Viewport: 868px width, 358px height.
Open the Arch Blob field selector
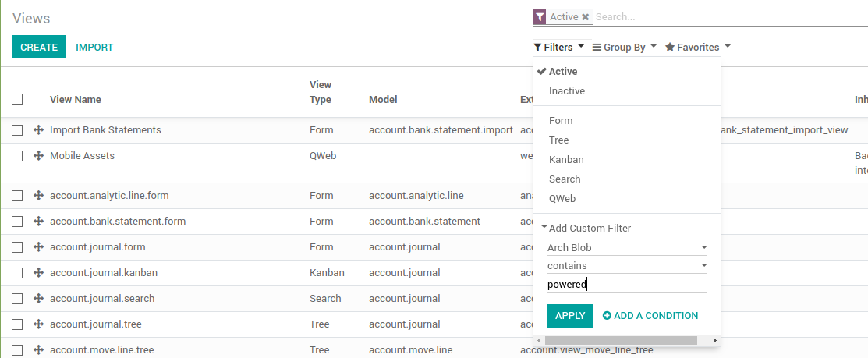[626, 248]
